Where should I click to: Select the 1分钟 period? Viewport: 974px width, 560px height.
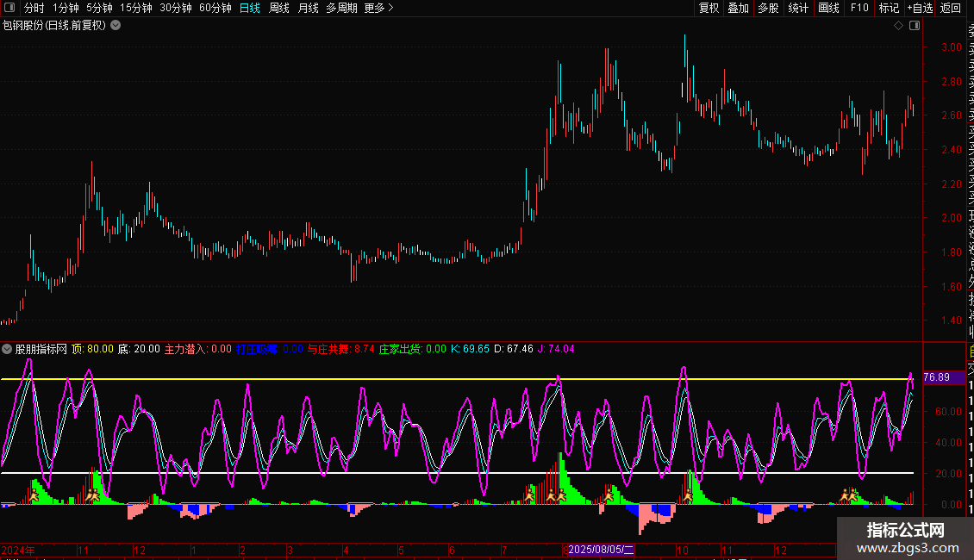66,8
